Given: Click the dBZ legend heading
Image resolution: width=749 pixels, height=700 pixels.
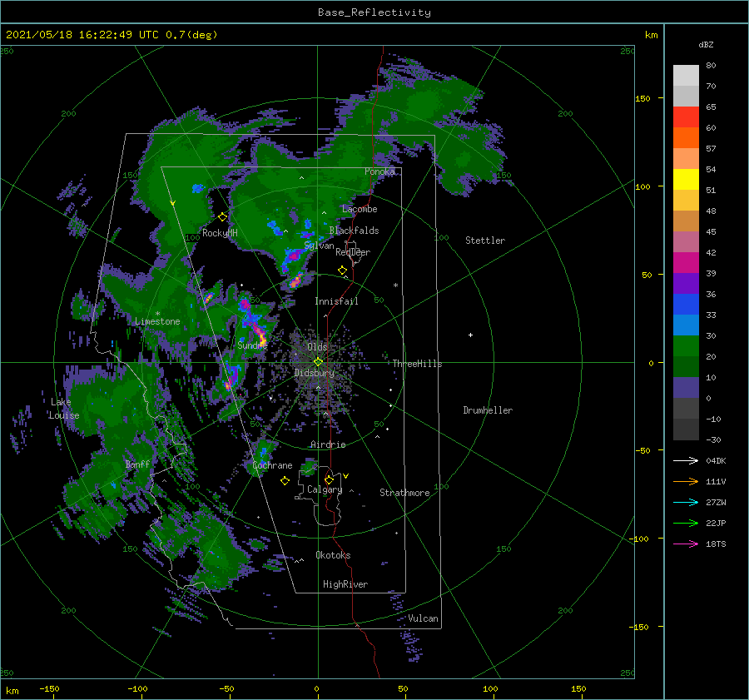Looking at the screenshot, I should [706, 44].
